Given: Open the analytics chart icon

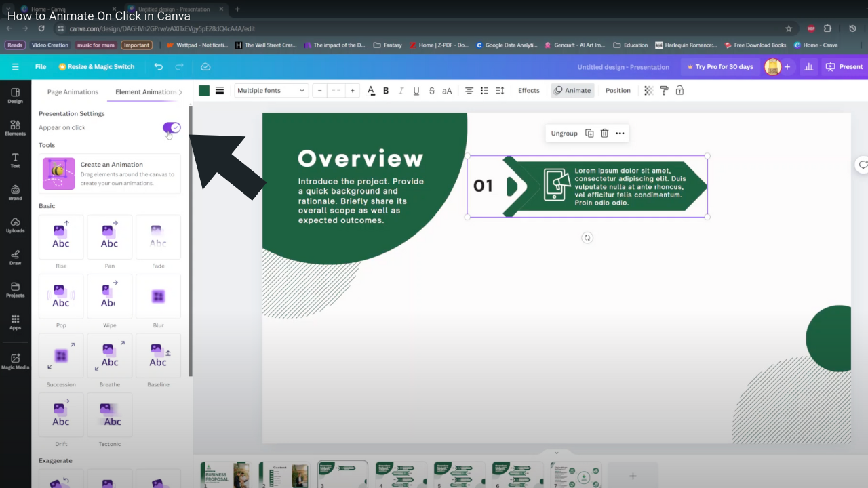Looking at the screenshot, I should click(x=808, y=66).
